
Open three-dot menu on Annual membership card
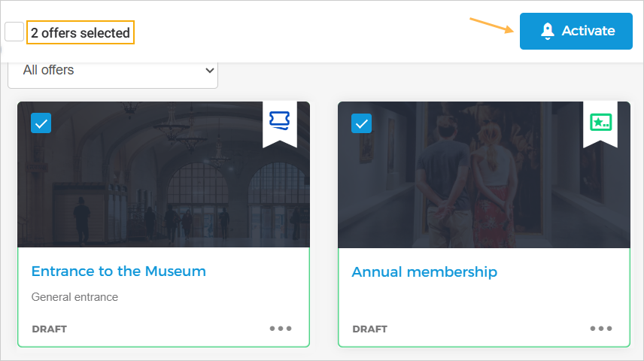point(601,329)
